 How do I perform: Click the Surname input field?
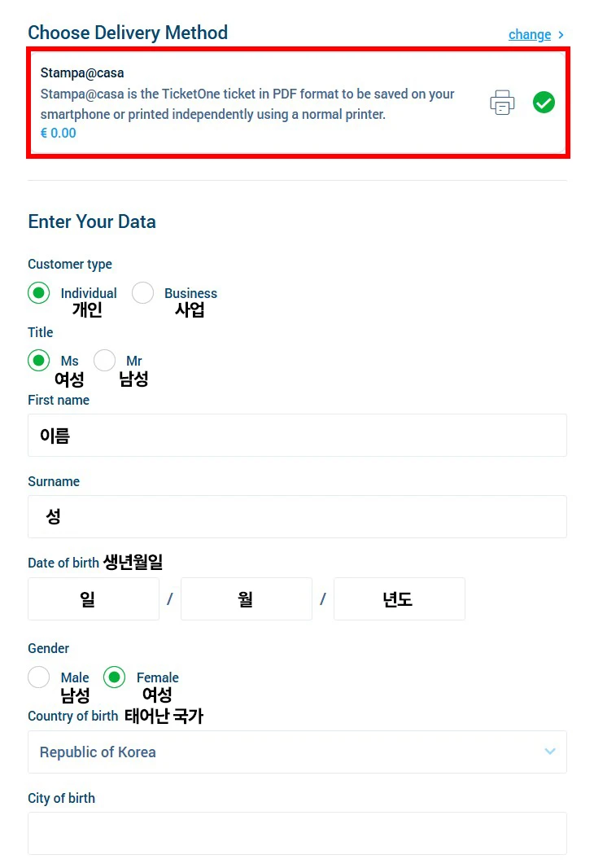297,517
